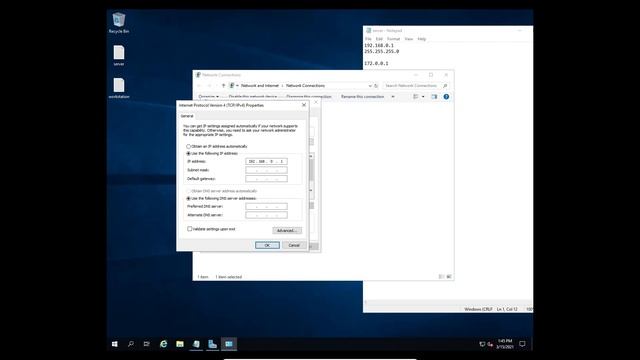
Task: Open File Explorer from the taskbar
Action: point(180,344)
